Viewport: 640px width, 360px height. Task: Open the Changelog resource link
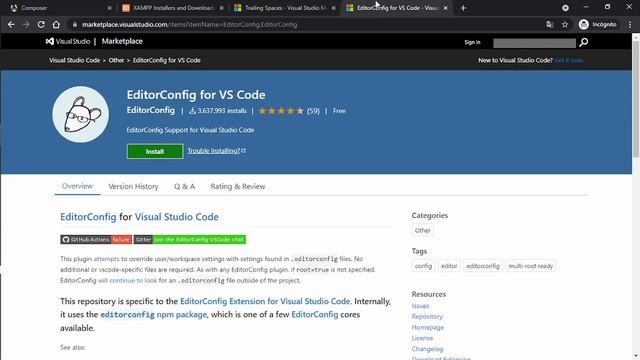coord(427,349)
